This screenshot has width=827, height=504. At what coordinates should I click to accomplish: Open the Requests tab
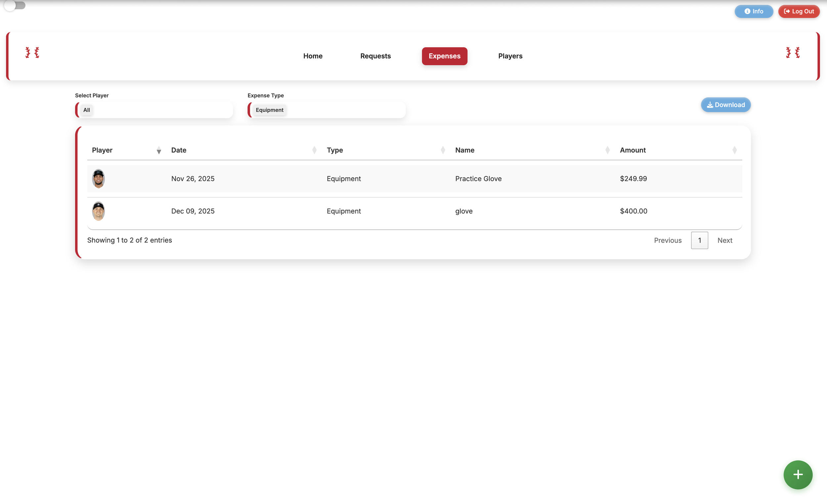tap(375, 56)
